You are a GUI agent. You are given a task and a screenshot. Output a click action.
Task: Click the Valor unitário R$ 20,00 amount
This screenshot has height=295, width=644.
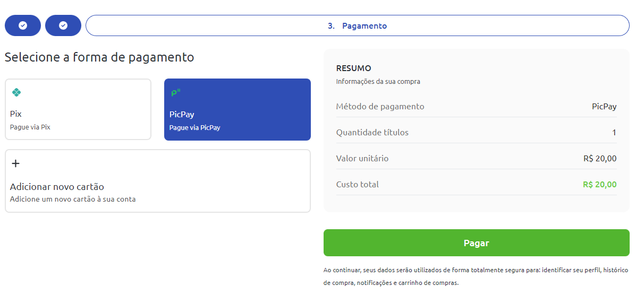pyautogui.click(x=600, y=159)
